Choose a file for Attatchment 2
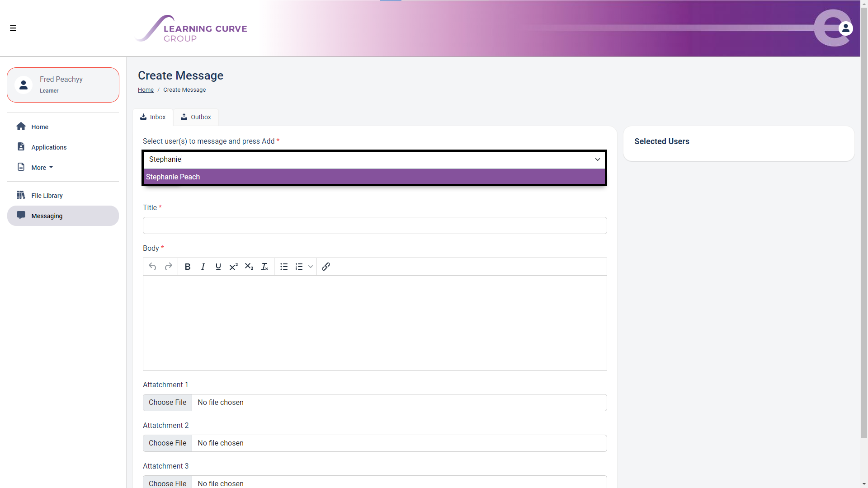This screenshot has height=488, width=868. [x=167, y=443]
